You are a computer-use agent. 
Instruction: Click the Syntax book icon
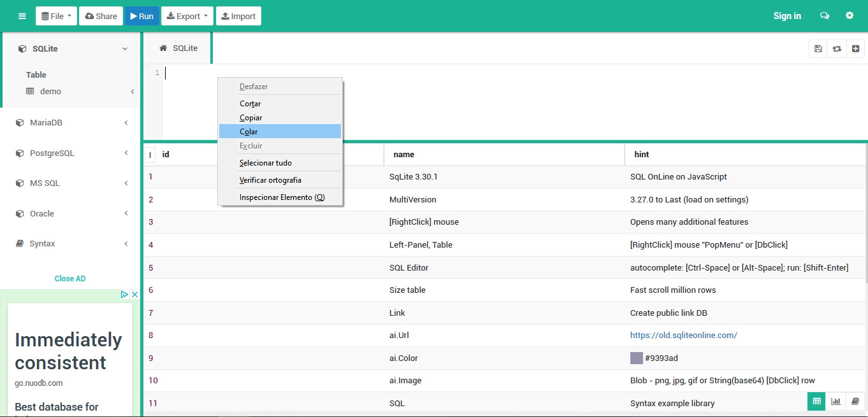tap(20, 244)
